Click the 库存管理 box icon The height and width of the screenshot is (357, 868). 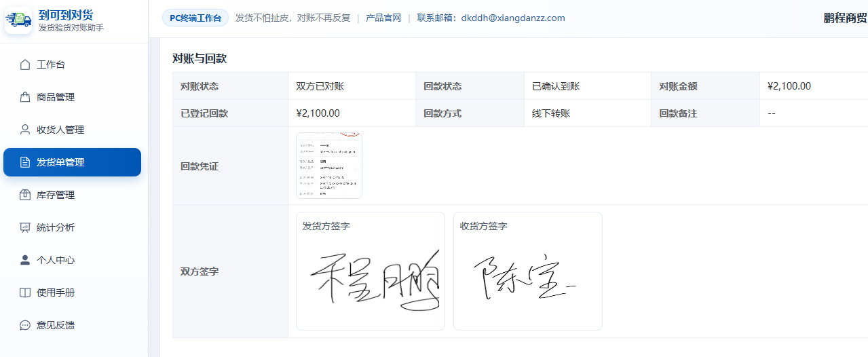point(25,195)
